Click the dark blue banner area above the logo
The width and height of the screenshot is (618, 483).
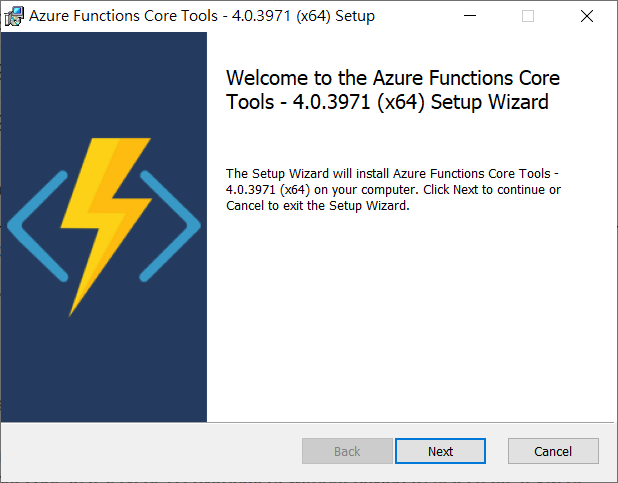[103, 80]
